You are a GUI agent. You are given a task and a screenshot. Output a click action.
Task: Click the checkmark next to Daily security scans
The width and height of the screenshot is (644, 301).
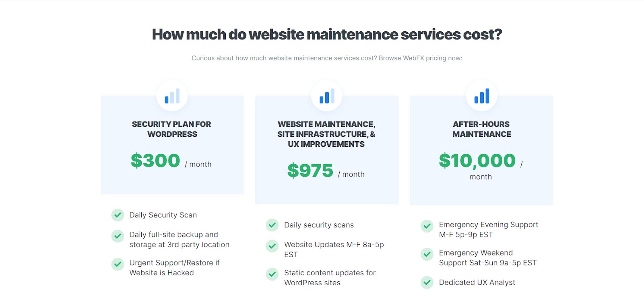point(272,225)
